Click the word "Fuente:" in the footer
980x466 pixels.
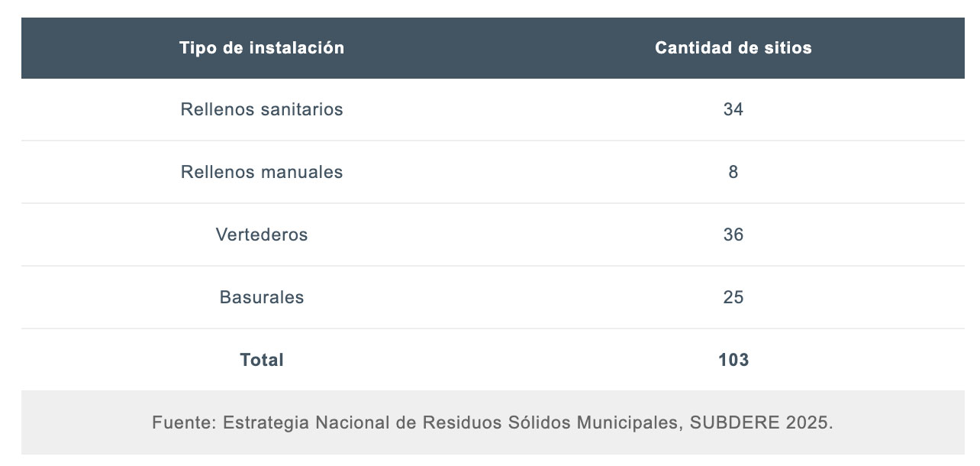(184, 423)
